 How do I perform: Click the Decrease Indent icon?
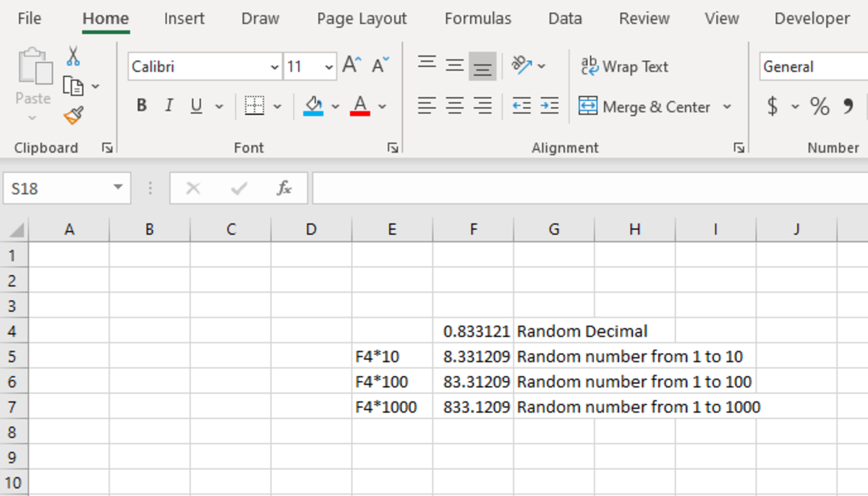522,106
